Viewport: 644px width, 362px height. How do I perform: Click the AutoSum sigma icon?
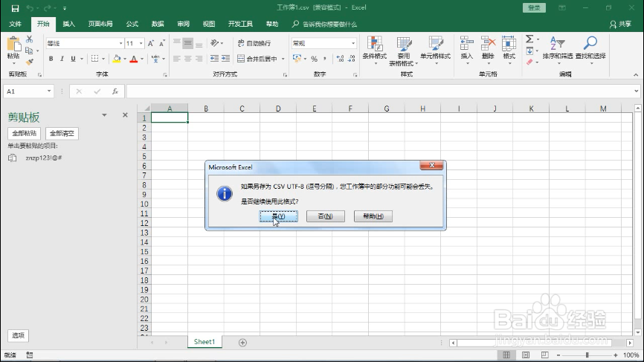point(529,39)
